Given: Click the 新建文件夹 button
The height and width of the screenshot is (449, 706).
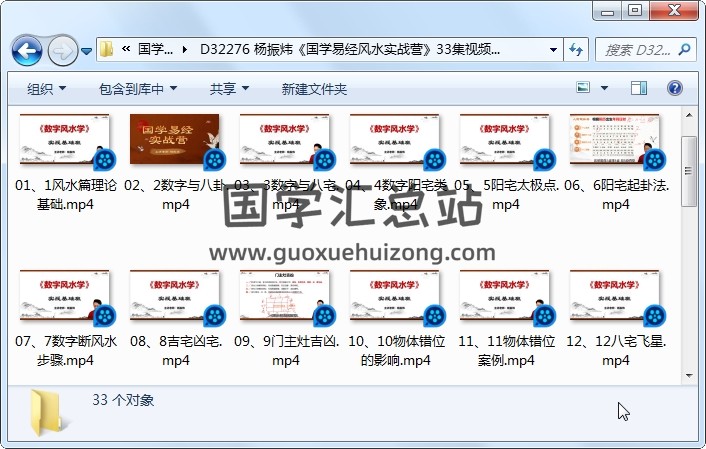Looking at the screenshot, I should pos(314,89).
